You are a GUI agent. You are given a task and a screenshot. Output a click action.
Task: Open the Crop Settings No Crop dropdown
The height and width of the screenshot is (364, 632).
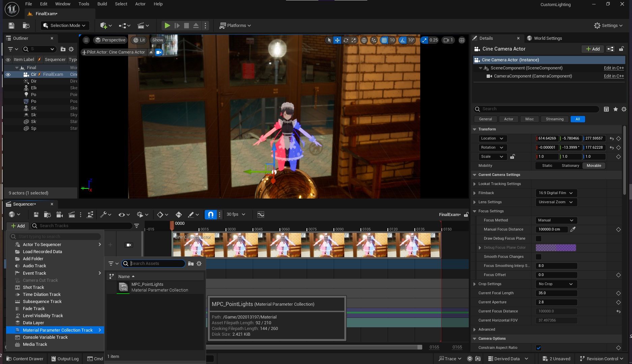click(x=556, y=284)
